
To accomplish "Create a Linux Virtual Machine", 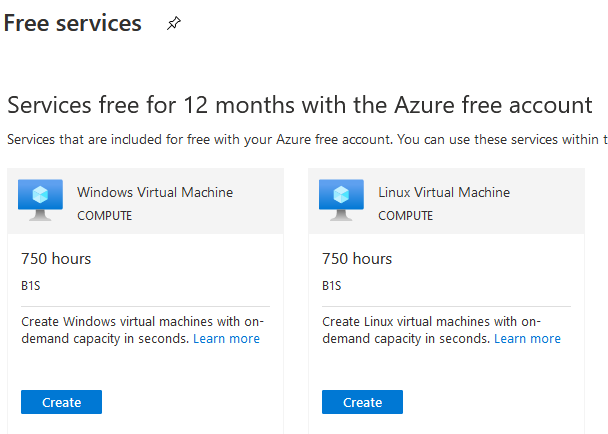I will 362,402.
